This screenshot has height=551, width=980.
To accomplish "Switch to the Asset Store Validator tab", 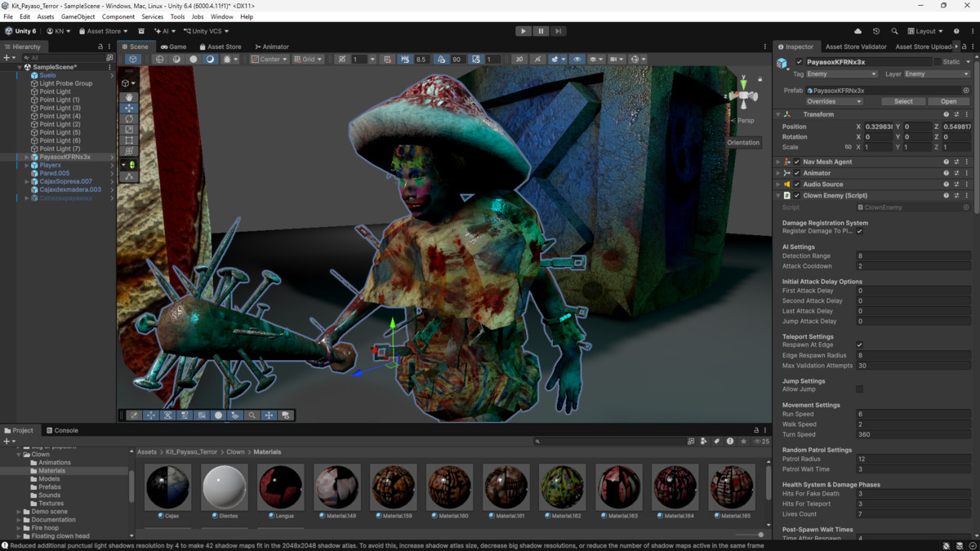I will [856, 47].
